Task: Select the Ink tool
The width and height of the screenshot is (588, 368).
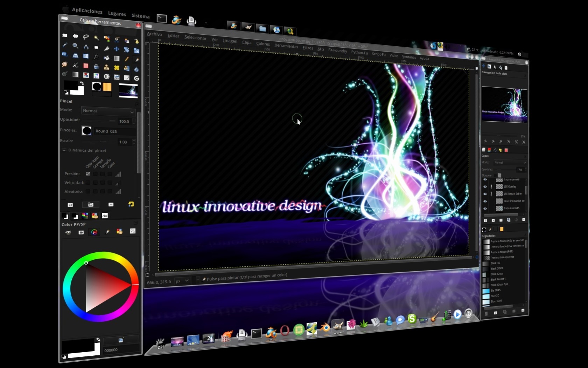Action: [96, 66]
